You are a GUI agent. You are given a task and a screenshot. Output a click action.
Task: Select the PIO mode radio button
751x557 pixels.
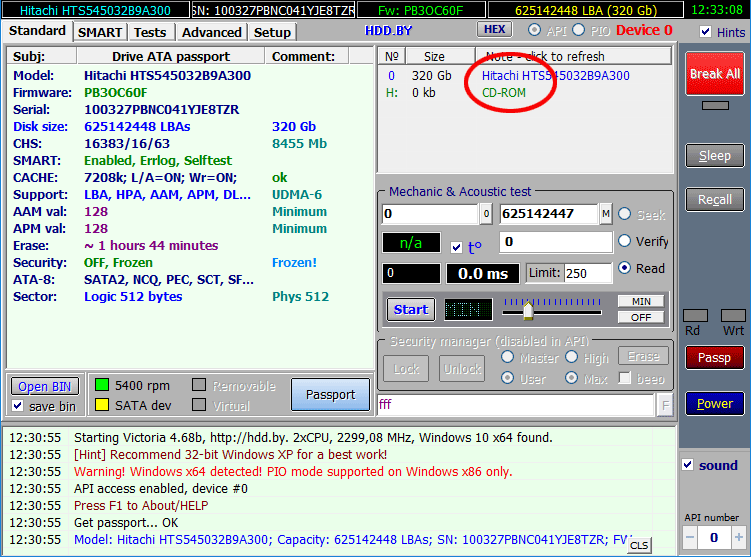click(x=579, y=30)
